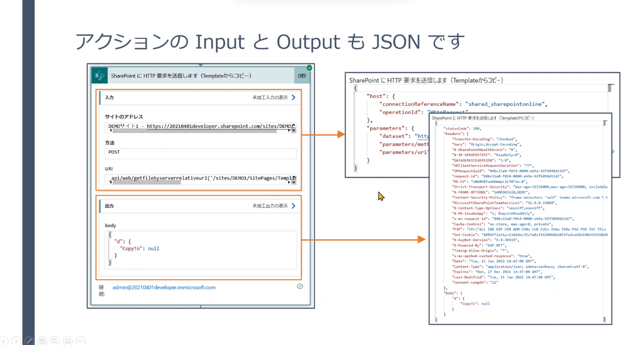644x345 pixels.
Task: Click "statusCode": 200 line in output JSON
Action: [x=462, y=130]
